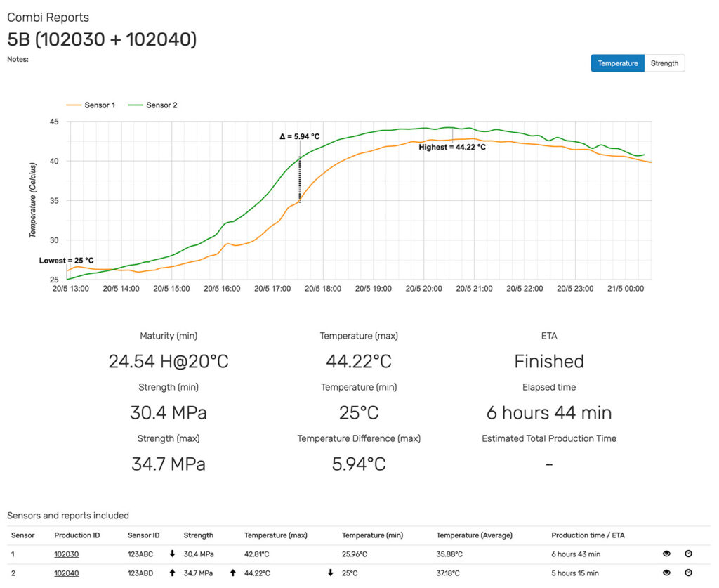719x588 pixels.
Task: Click the Notes: label
Action: pos(18,59)
